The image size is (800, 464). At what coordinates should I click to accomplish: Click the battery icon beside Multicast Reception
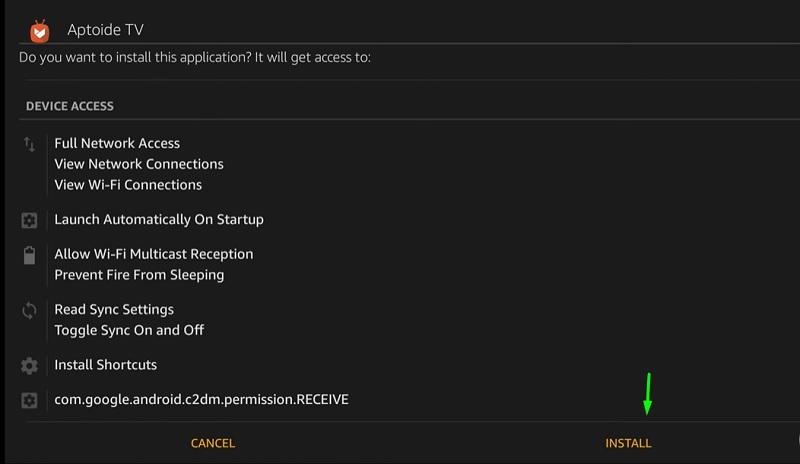pos(30,255)
